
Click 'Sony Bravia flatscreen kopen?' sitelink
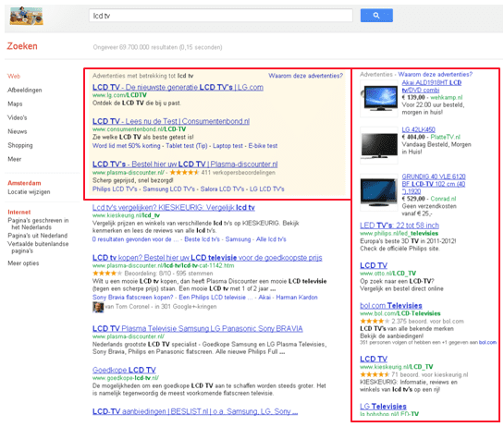pyautogui.click(x=133, y=298)
